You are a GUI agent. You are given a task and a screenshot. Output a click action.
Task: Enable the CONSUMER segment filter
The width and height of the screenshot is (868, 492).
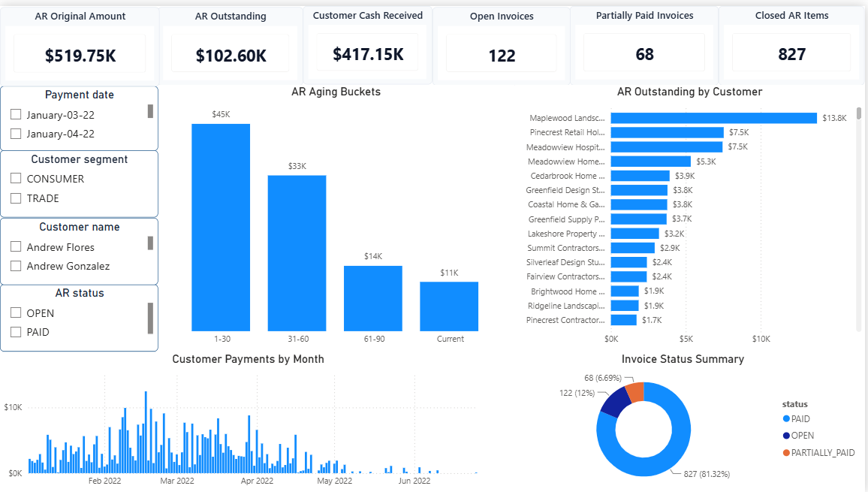point(16,179)
